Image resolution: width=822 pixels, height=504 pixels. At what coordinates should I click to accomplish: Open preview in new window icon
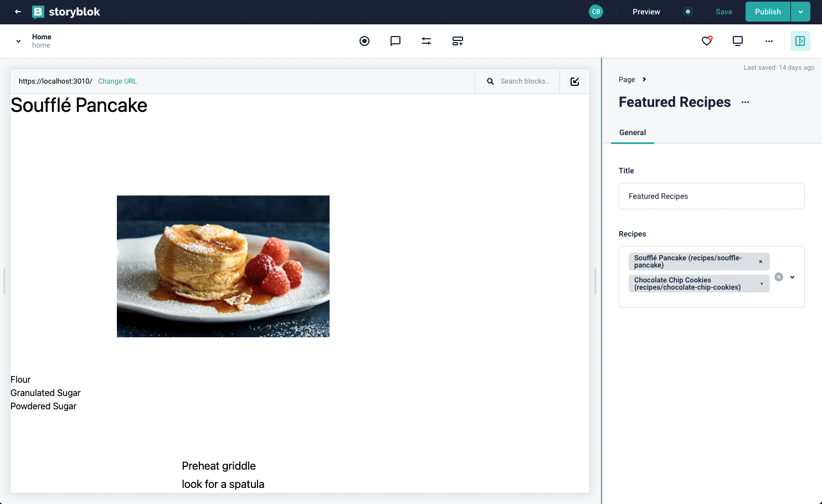(x=575, y=81)
